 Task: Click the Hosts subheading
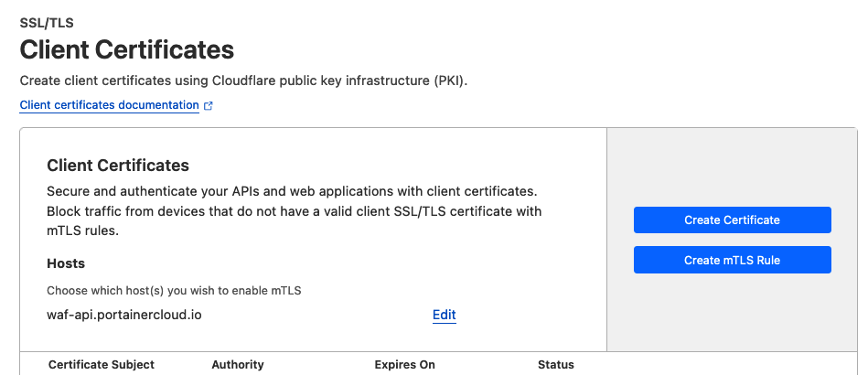[x=66, y=263]
